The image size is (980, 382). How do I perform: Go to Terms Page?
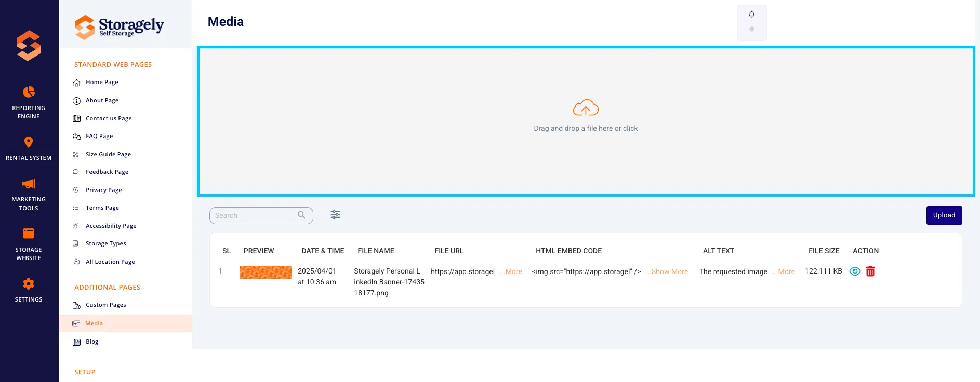102,208
